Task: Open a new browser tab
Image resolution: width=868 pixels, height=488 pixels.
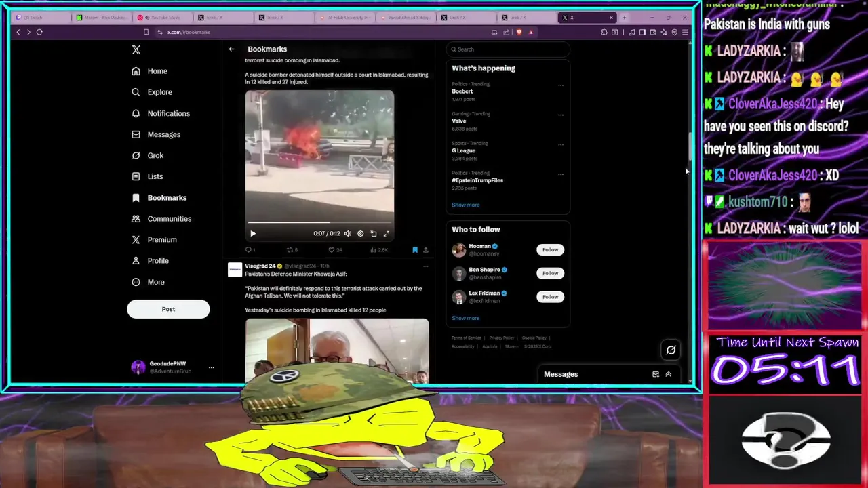Action: 624,18
